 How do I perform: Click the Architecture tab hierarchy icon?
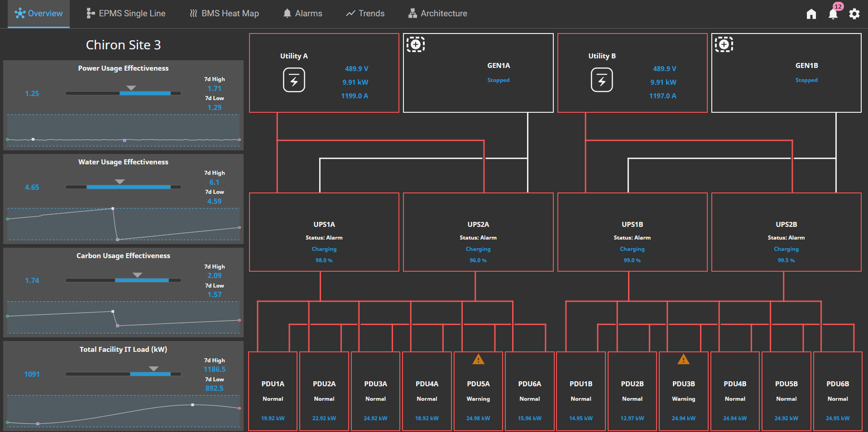click(x=412, y=14)
